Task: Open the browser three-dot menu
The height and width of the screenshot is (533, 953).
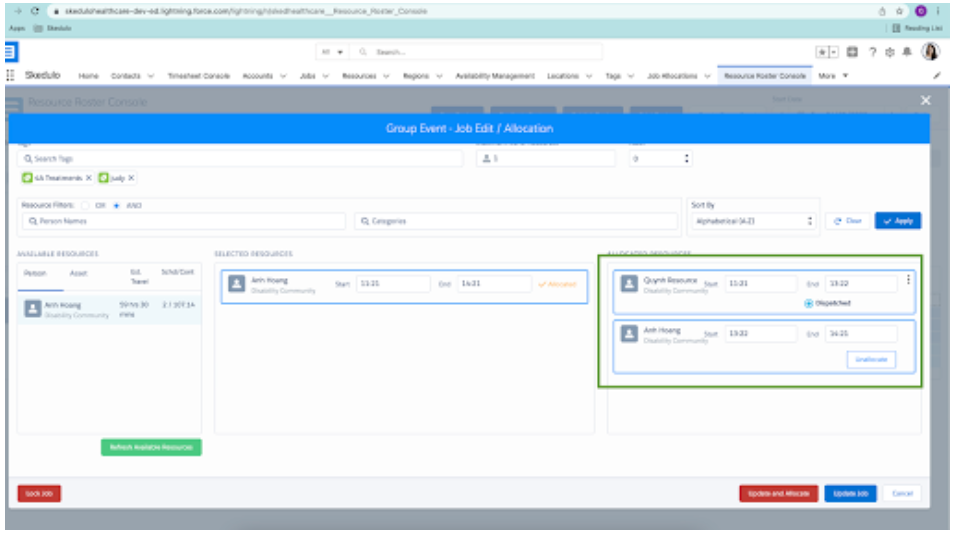Action: pyautogui.click(x=938, y=11)
